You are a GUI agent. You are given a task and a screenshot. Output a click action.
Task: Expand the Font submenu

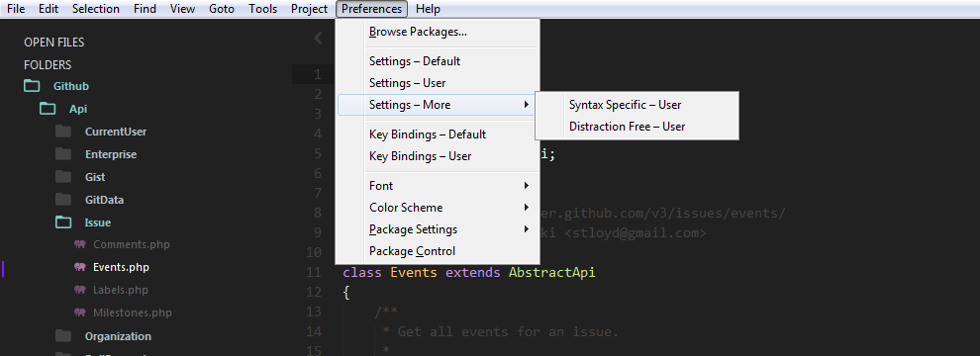point(438,186)
